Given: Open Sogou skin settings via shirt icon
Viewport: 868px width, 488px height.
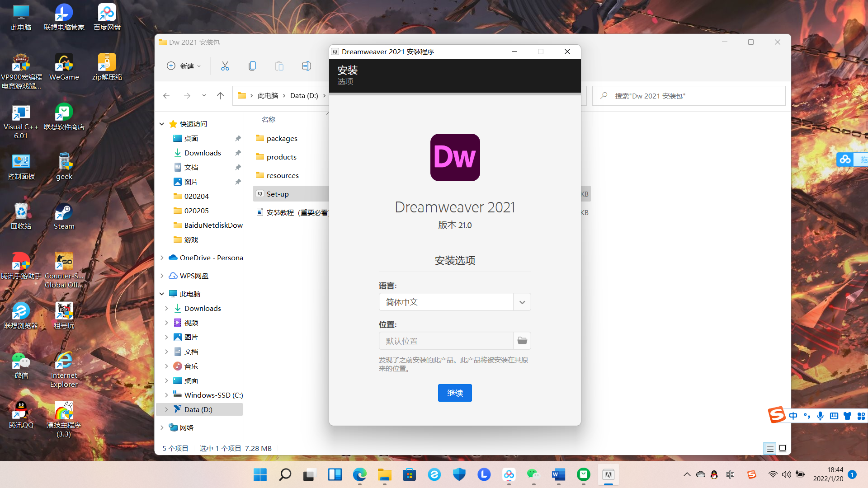Looking at the screenshot, I should pyautogui.click(x=847, y=416).
